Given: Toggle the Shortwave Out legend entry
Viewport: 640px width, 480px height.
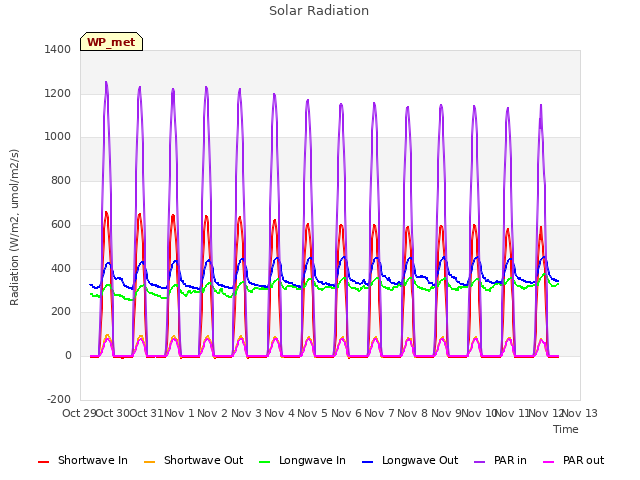Looking at the screenshot, I should point(193,461).
